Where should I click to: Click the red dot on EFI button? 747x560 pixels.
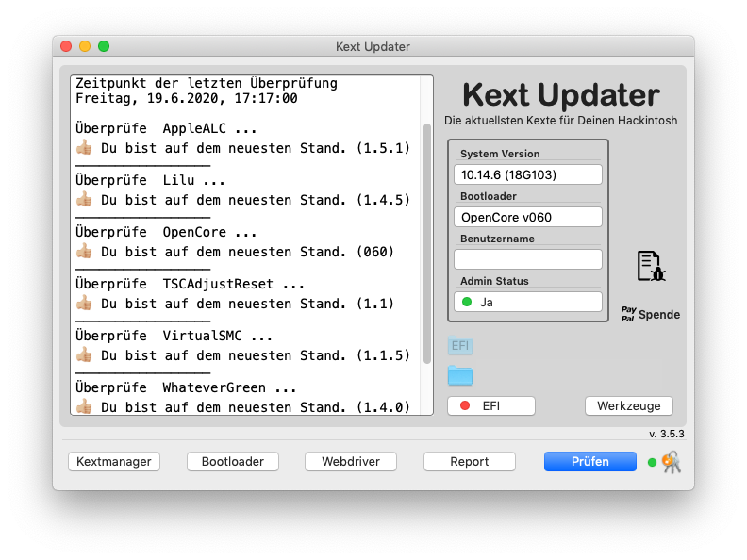(x=465, y=405)
